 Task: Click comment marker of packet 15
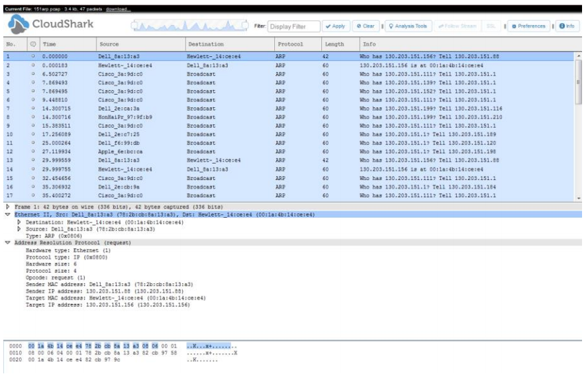33,178
